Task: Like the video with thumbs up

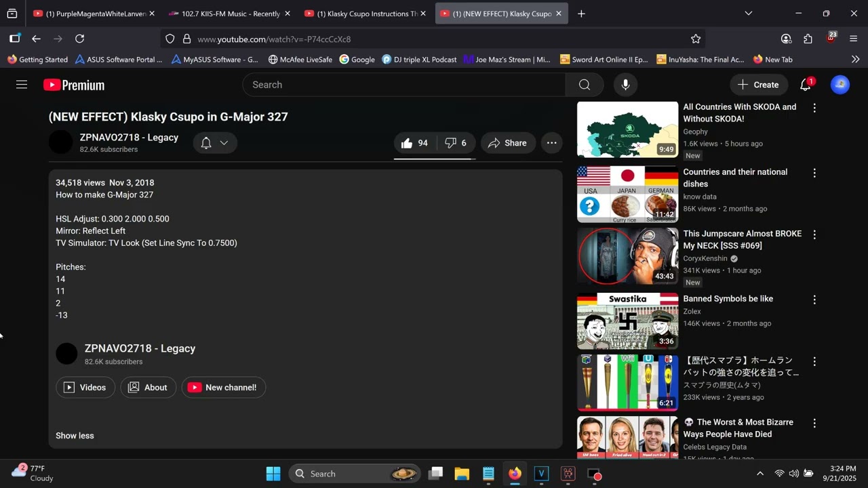Action: pyautogui.click(x=414, y=143)
